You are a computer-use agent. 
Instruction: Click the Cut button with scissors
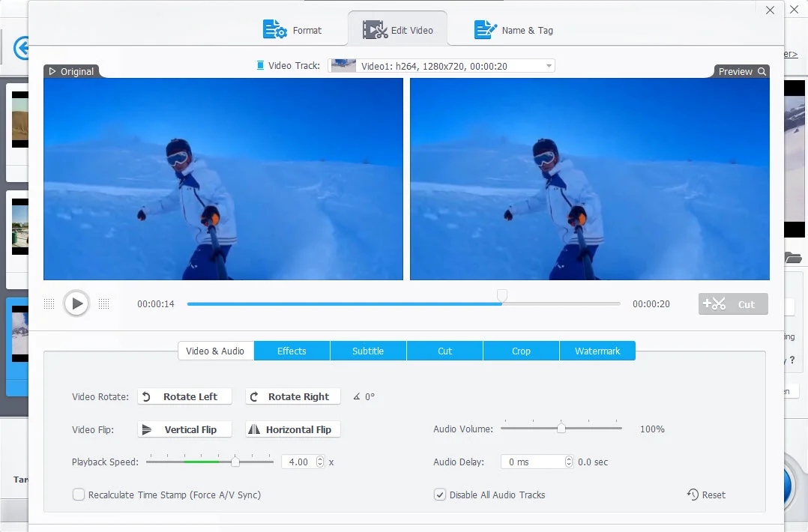(x=732, y=303)
